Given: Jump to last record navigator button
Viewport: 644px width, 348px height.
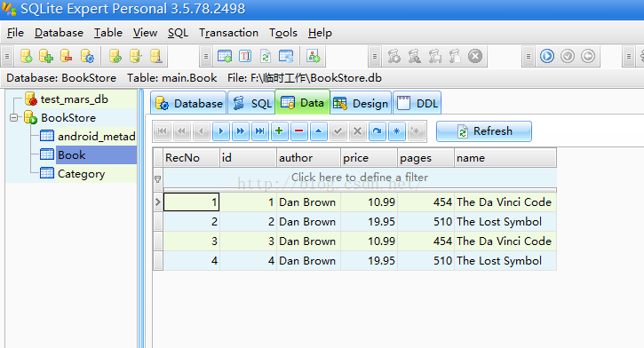Looking at the screenshot, I should (260, 131).
